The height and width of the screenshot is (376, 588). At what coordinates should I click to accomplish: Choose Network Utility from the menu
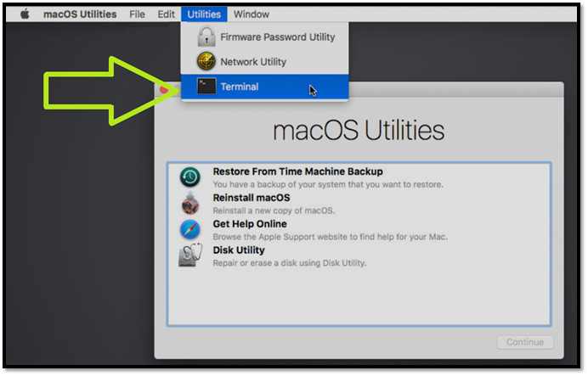click(x=265, y=61)
